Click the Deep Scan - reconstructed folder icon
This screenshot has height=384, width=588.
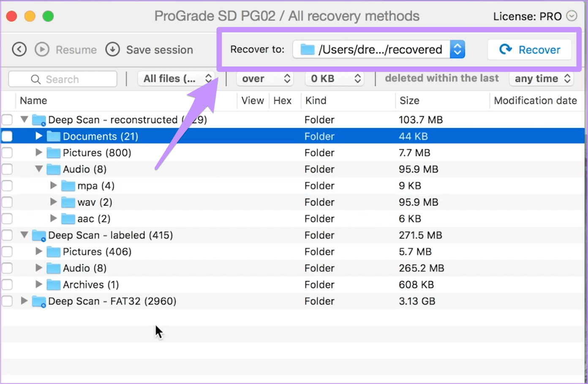click(x=39, y=120)
